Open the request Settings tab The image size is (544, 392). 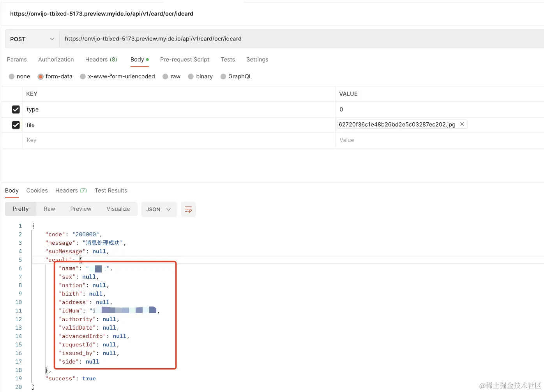[x=257, y=60]
